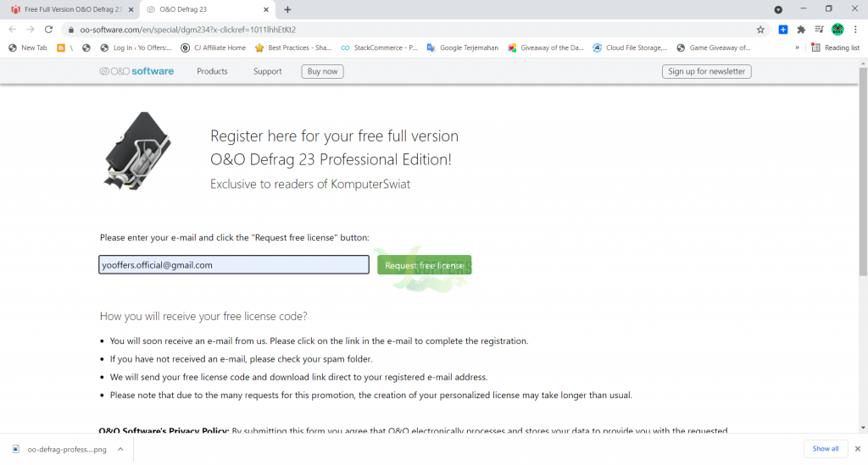Image resolution: width=868 pixels, height=465 pixels.
Task: Click the browser forward arrow
Action: (31, 30)
